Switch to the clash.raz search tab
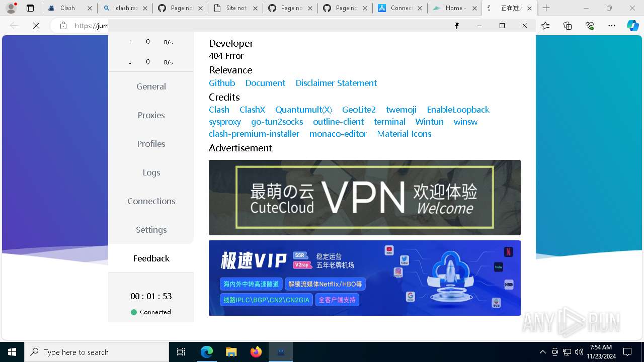This screenshot has height=362, width=644. point(126,8)
